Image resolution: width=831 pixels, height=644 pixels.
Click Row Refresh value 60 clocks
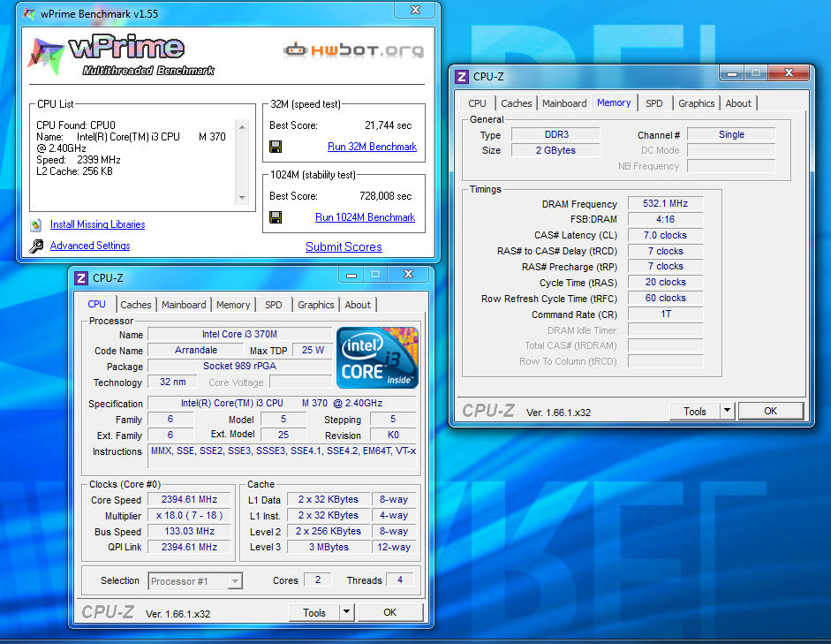click(665, 299)
